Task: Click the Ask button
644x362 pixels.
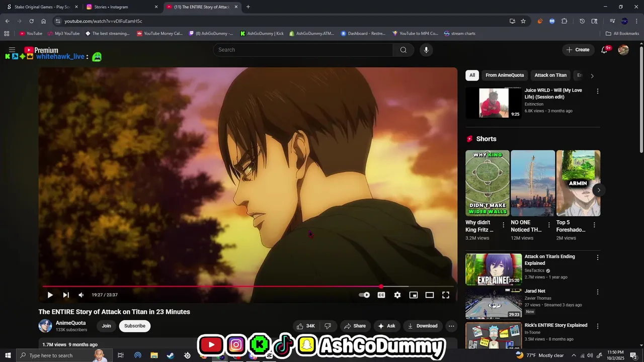Action: click(x=386, y=326)
